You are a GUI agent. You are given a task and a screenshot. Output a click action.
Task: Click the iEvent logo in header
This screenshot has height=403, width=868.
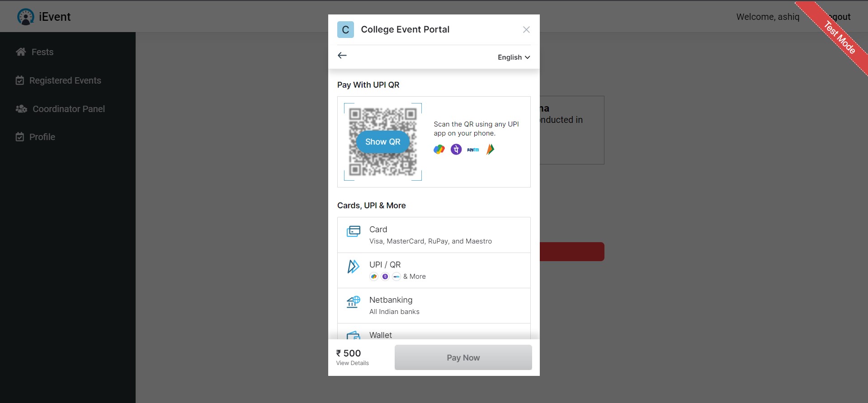(44, 17)
